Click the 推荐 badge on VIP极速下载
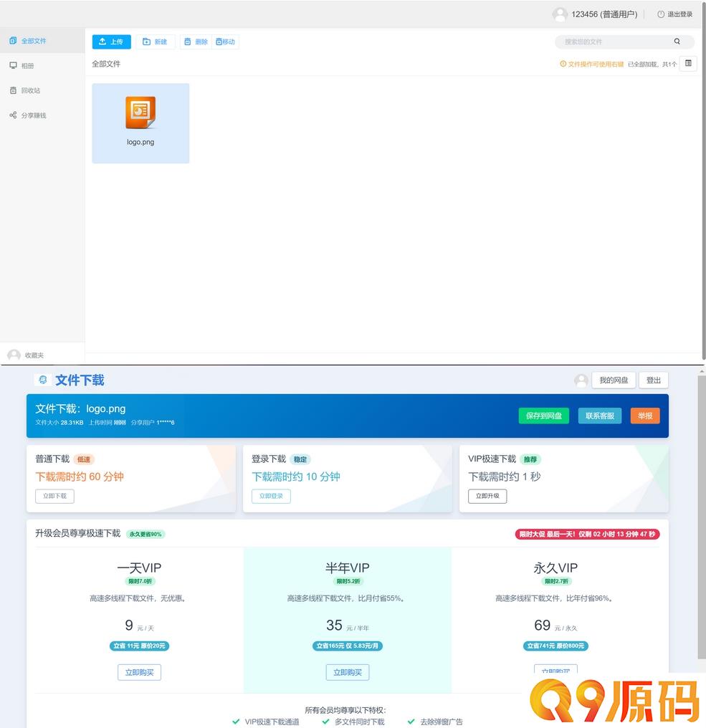706x728 pixels. [x=530, y=459]
